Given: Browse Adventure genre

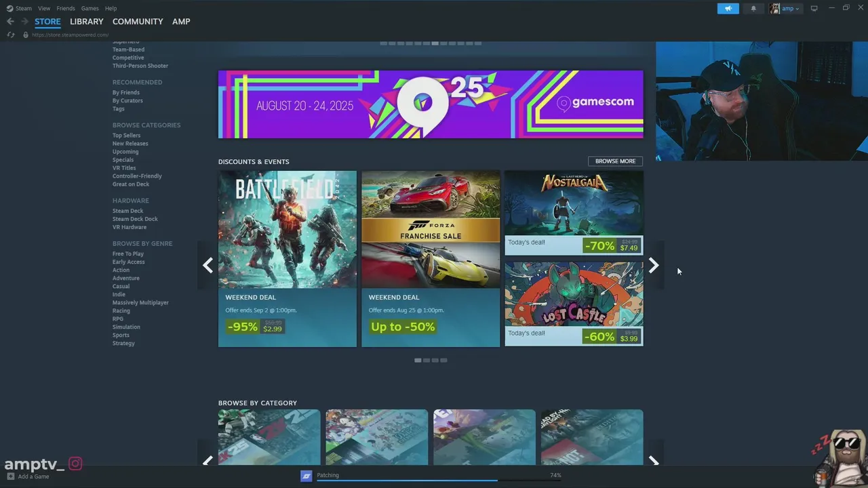Looking at the screenshot, I should point(126,279).
